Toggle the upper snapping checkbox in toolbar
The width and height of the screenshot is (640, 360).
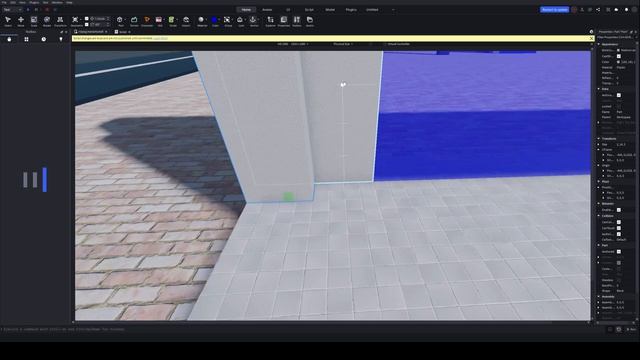tap(87, 18)
